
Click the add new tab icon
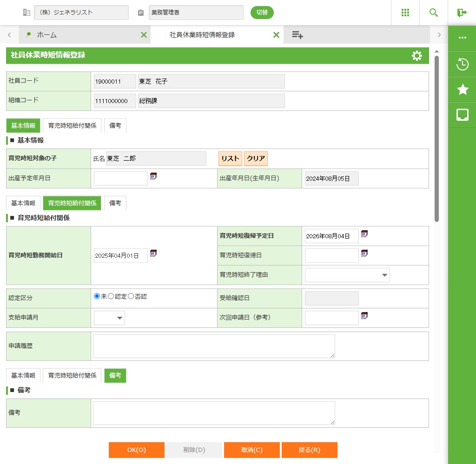tap(297, 35)
